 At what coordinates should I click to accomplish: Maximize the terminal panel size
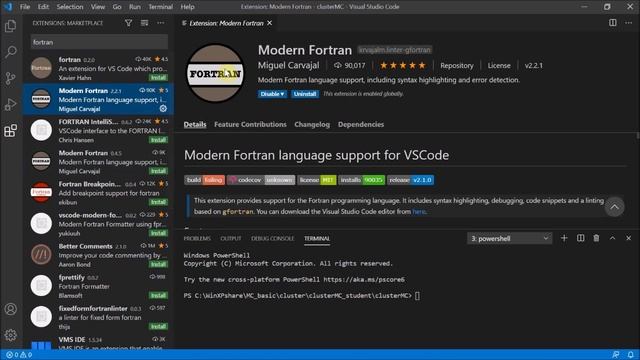tap(612, 238)
